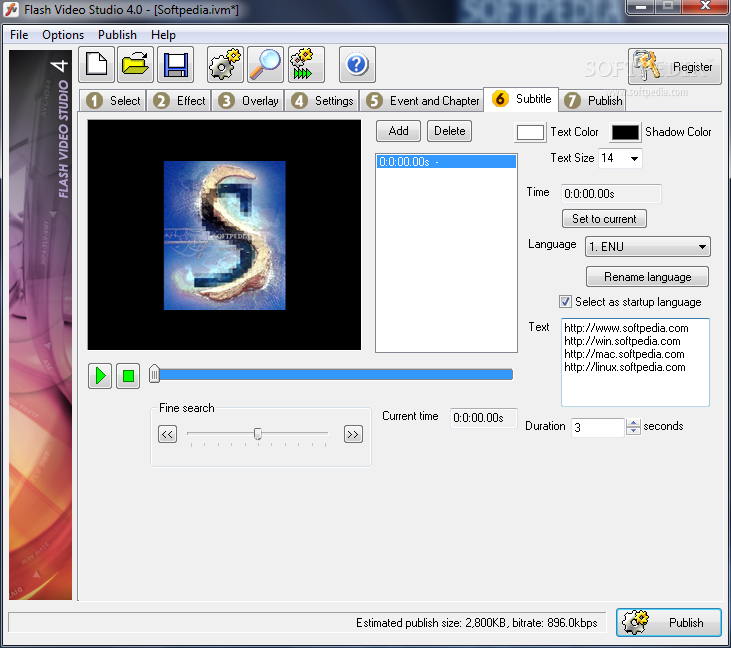Open the Help menu
731x648 pixels.
163,35
